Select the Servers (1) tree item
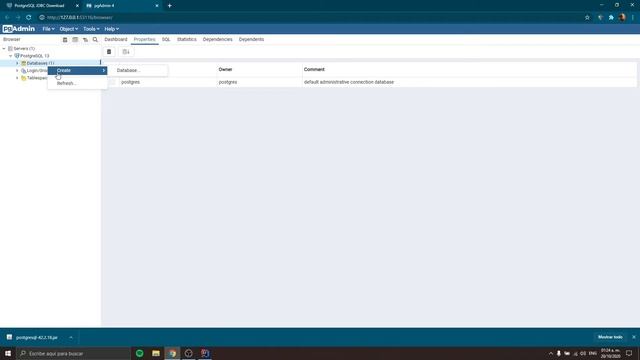Viewport: 640px width, 360px height. pos(24,49)
